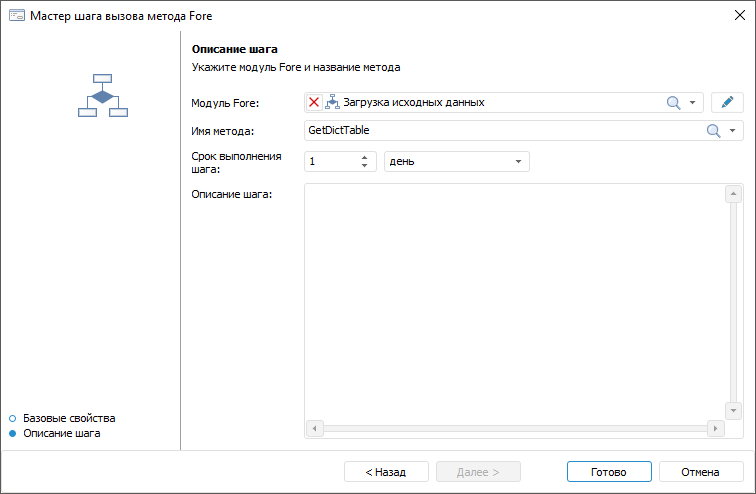Screen dimensions: 756x494
Task: Click the horizontal scrollbar of description area
Action: 514,428
